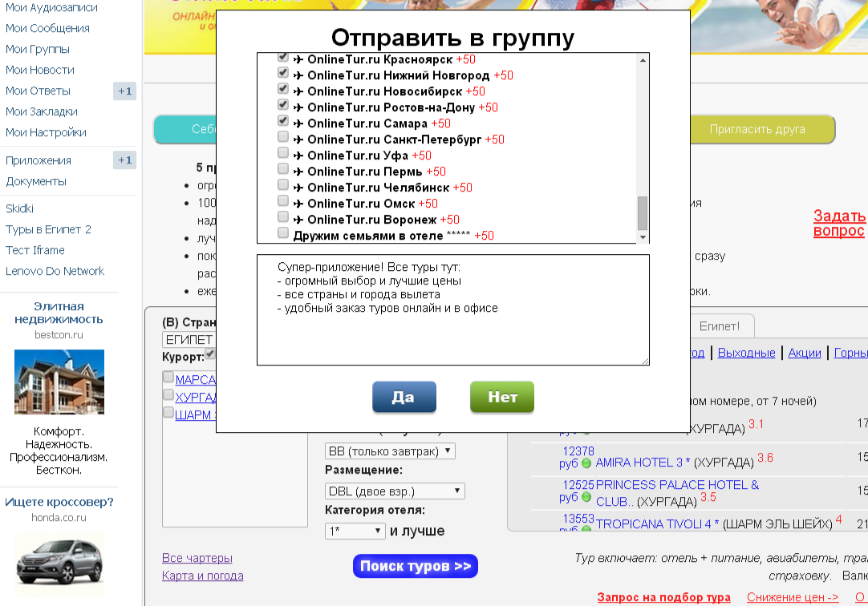Click green status dot by AMIRA HOTEL
The image size is (868, 606).
(x=586, y=463)
